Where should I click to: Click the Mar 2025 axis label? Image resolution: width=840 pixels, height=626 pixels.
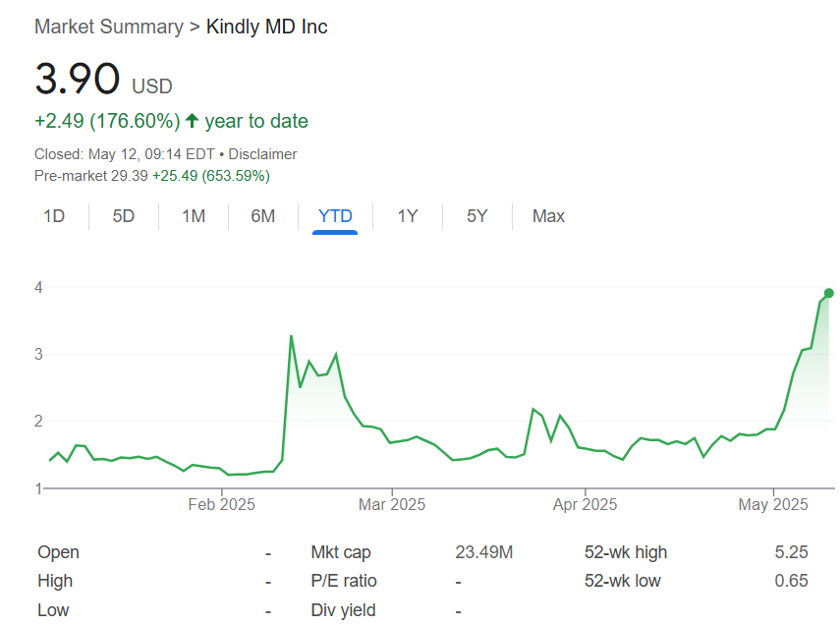tap(392, 504)
